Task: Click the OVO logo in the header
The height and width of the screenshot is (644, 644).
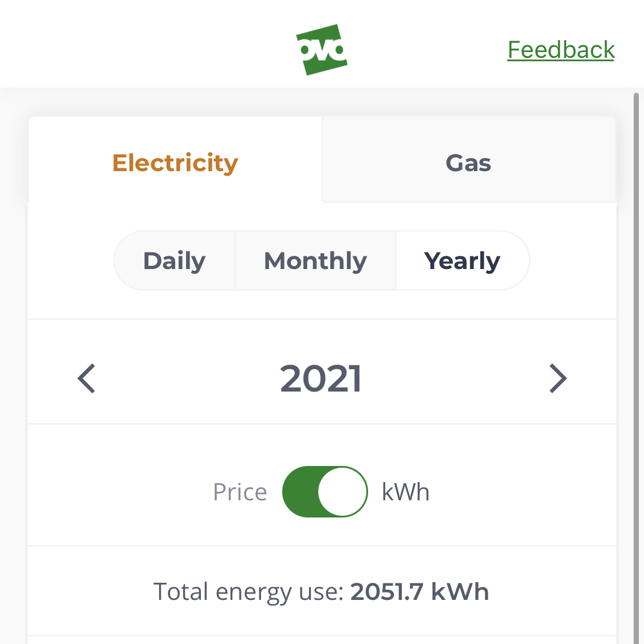Action: tap(322, 50)
